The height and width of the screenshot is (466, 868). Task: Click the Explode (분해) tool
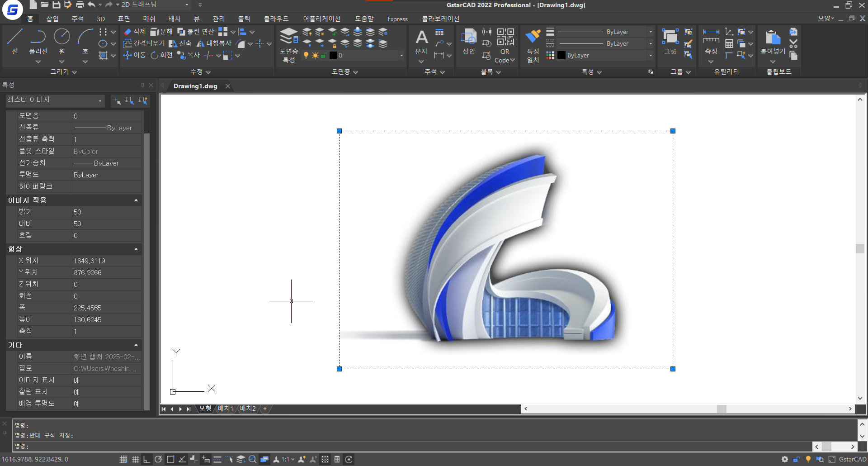click(161, 32)
